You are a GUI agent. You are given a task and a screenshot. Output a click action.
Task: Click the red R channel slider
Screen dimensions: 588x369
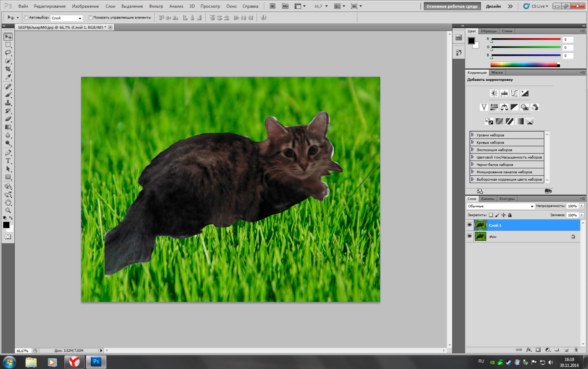point(525,40)
